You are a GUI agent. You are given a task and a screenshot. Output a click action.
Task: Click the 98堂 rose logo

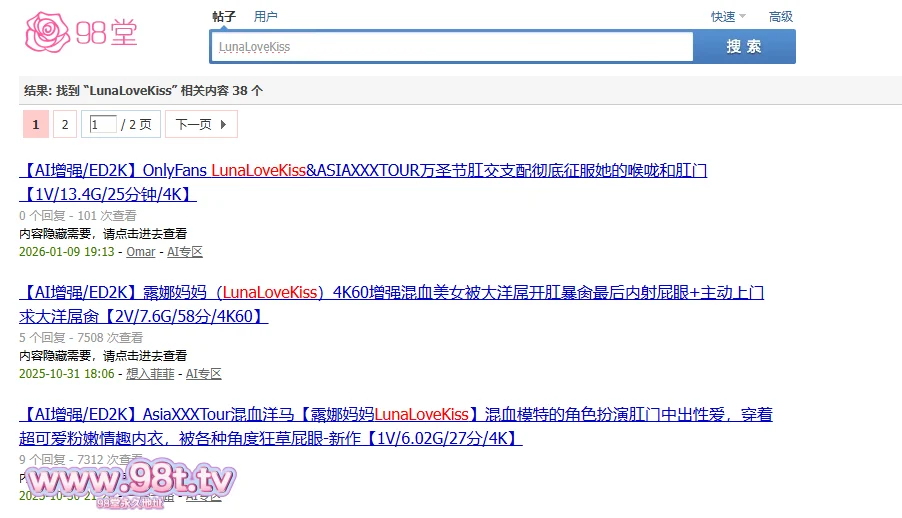[80, 33]
